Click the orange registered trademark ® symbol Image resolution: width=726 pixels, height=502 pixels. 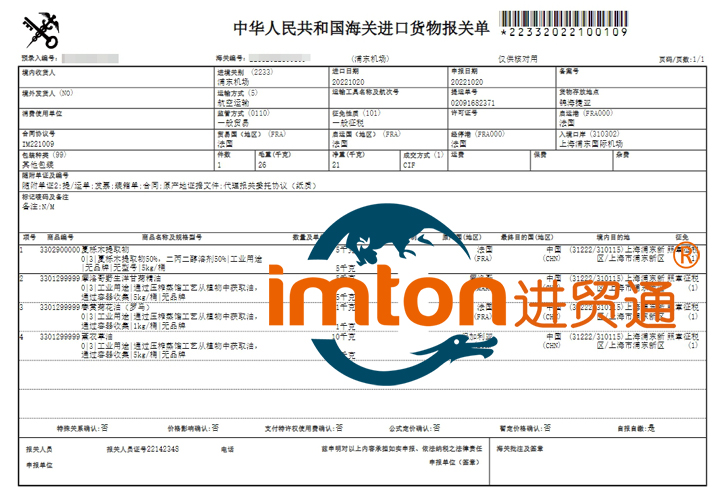[686, 254]
